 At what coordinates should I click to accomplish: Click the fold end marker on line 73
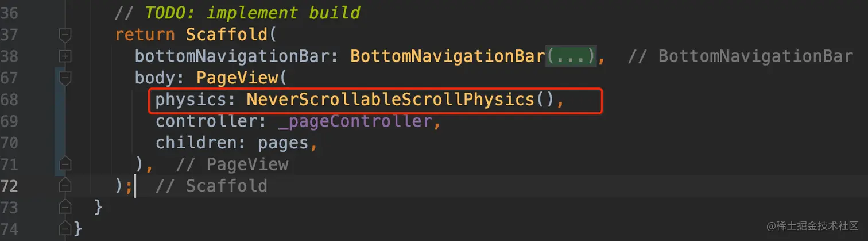point(65,207)
